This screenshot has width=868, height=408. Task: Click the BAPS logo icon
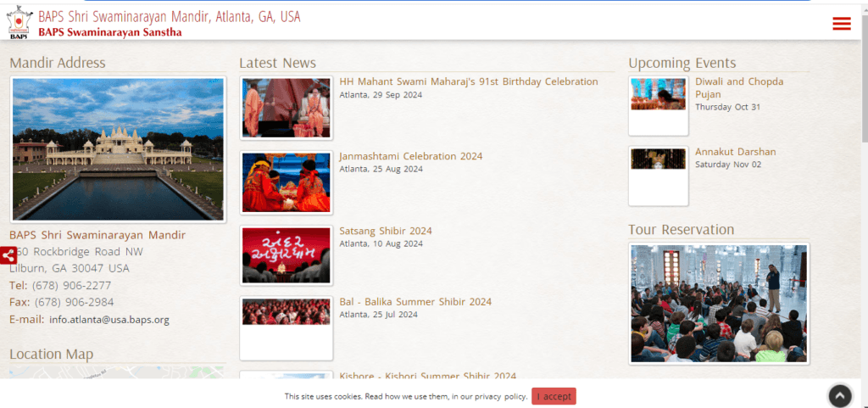click(18, 23)
